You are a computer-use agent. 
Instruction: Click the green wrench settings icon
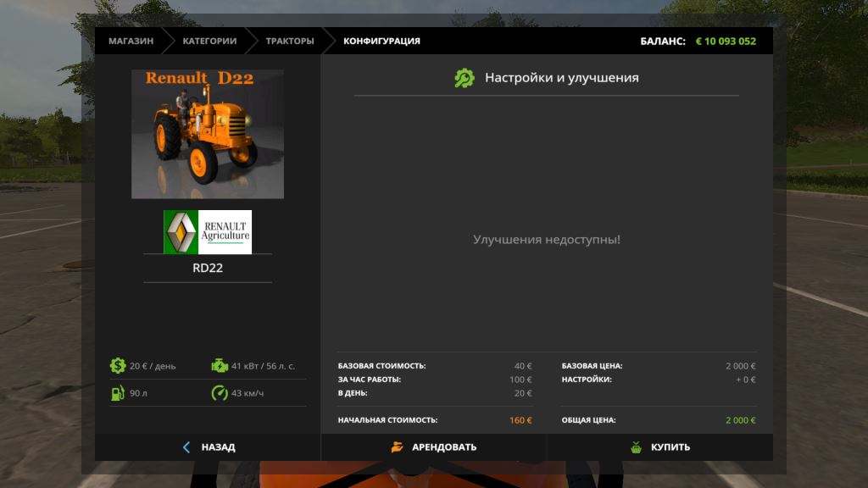point(465,78)
